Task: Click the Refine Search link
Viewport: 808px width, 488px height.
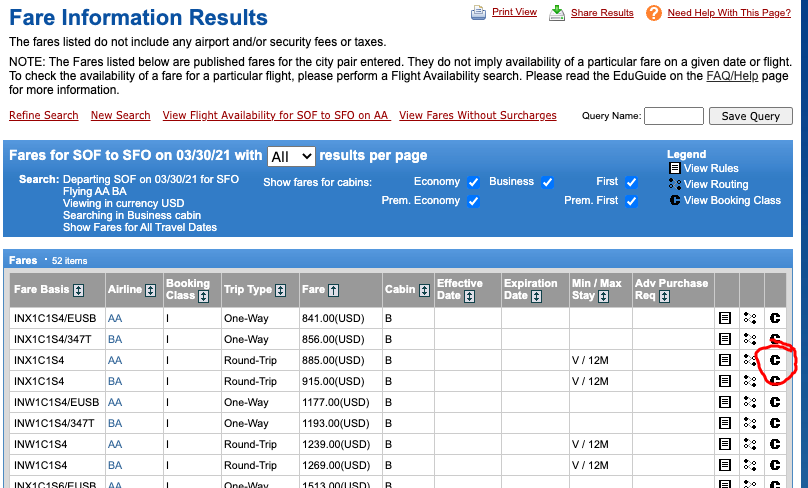Action: (43, 116)
